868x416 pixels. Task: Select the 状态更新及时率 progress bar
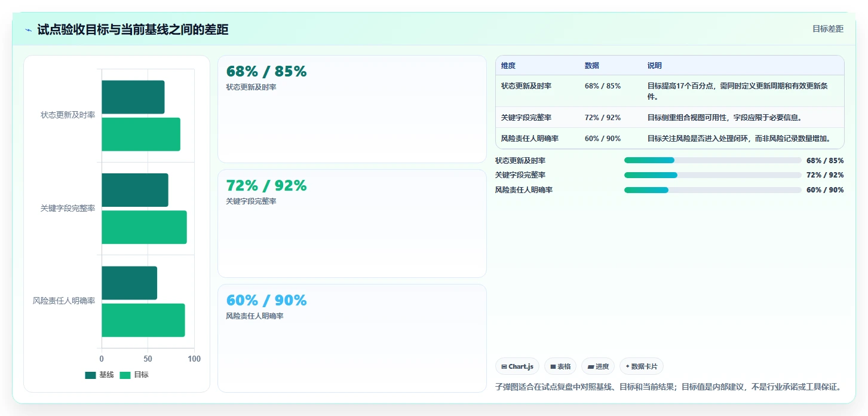pos(713,160)
